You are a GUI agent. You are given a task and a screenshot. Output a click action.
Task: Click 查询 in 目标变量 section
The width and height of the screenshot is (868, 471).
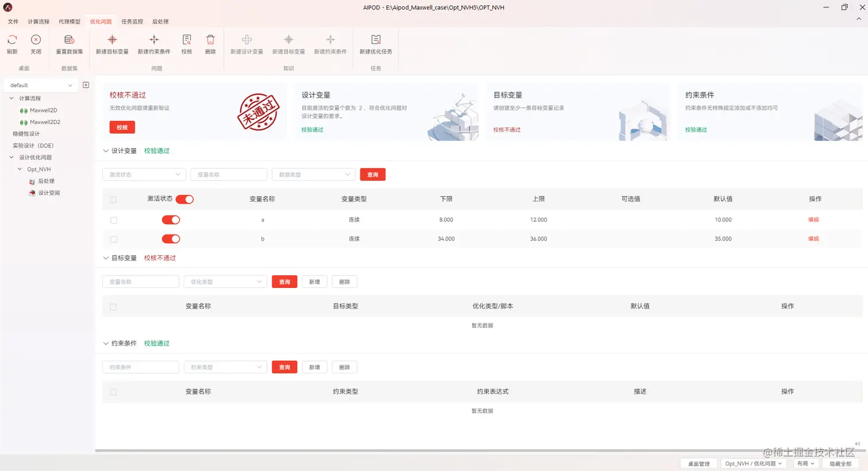[x=284, y=282]
